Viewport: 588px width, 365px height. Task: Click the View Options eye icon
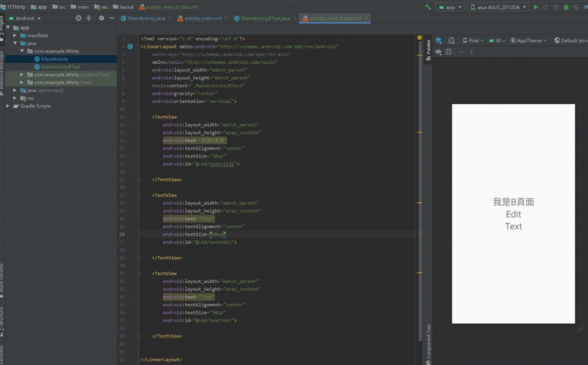[438, 52]
